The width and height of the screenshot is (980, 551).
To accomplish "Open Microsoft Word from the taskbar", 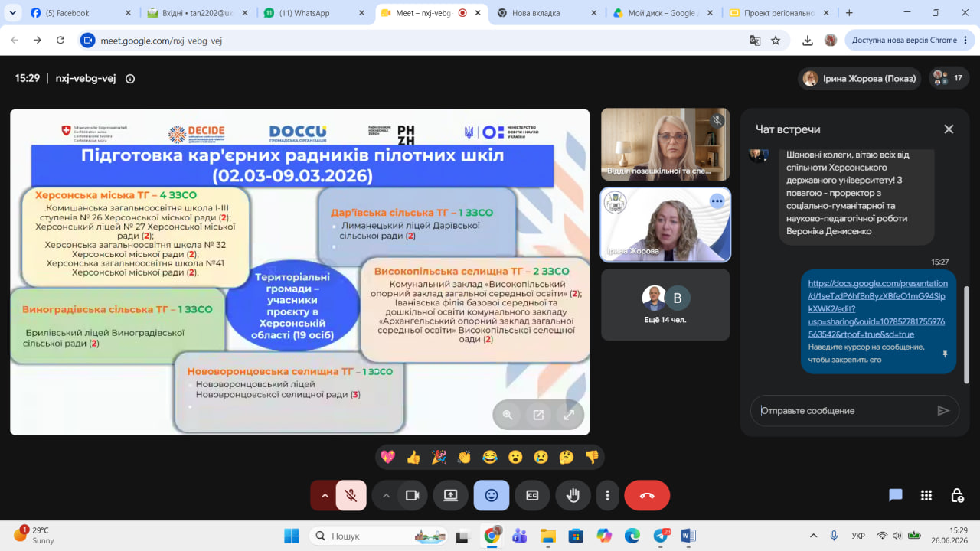I will point(687,536).
